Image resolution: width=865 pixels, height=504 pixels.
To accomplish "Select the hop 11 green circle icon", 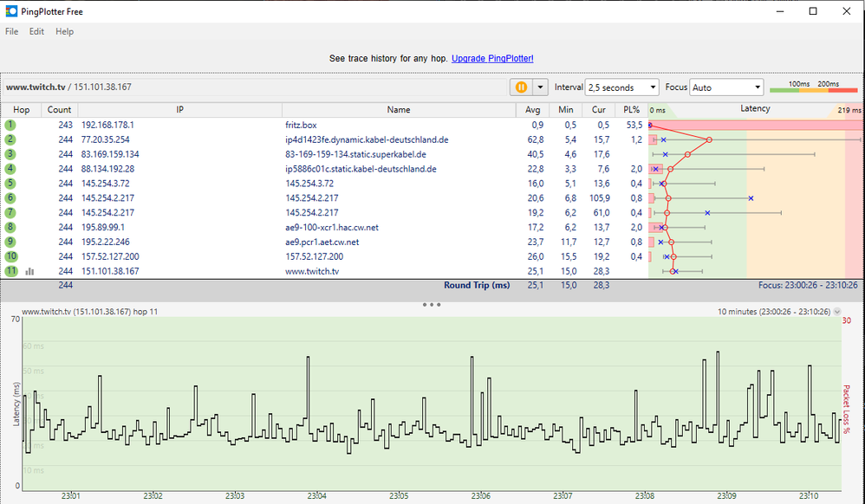I will [x=11, y=271].
